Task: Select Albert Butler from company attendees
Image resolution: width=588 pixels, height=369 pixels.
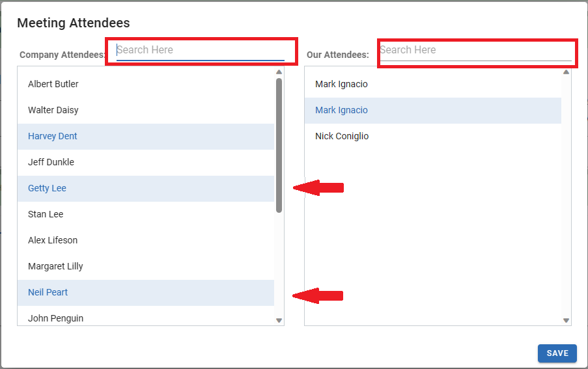Action: pos(53,84)
